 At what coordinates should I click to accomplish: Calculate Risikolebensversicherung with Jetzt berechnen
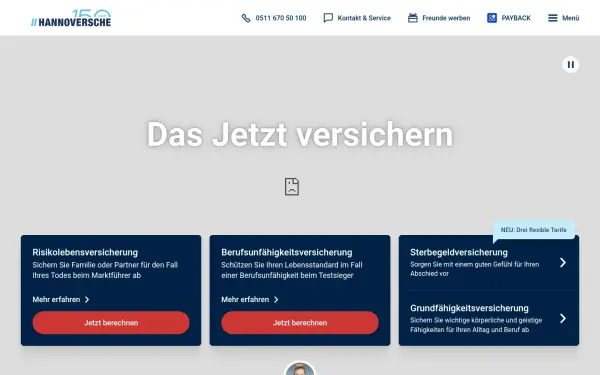tap(111, 323)
